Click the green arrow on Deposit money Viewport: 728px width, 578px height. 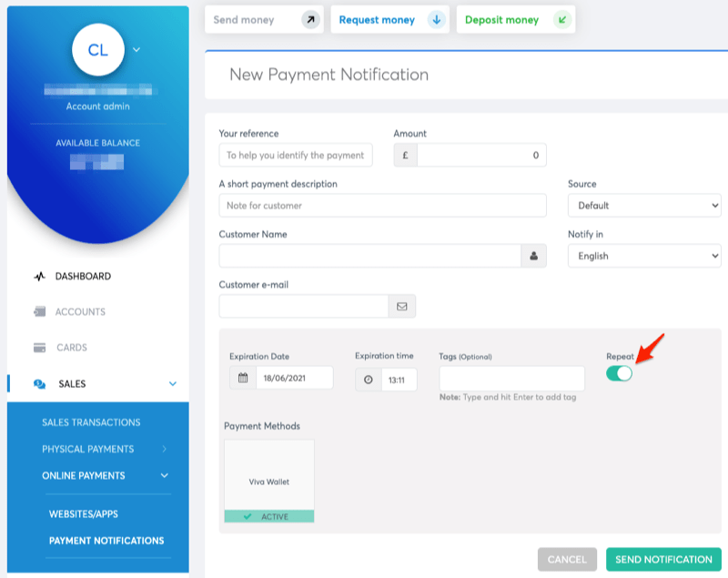(x=560, y=18)
